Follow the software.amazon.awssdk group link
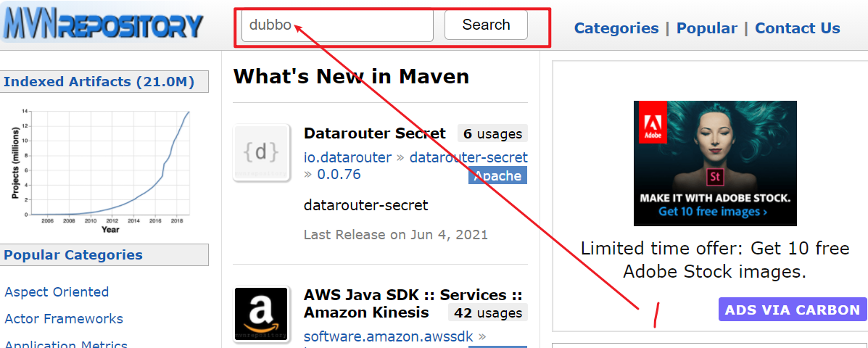 [388, 336]
